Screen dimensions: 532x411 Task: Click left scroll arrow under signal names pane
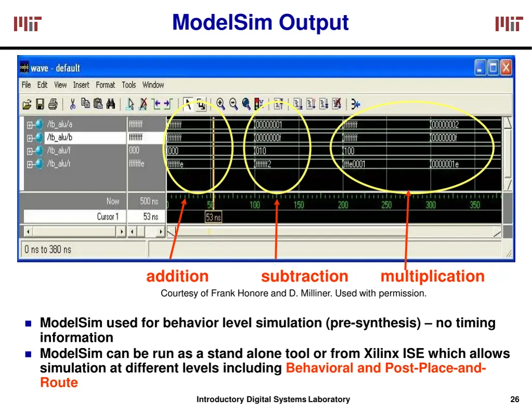[x=28, y=232]
